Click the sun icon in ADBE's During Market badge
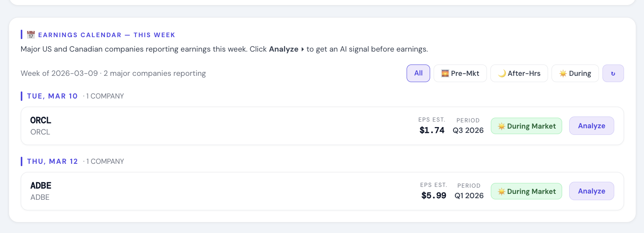The height and width of the screenshot is (233, 644). 503,191
